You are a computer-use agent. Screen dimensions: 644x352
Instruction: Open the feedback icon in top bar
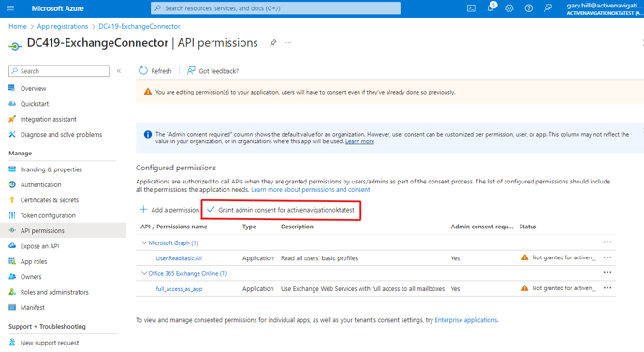pos(548,8)
